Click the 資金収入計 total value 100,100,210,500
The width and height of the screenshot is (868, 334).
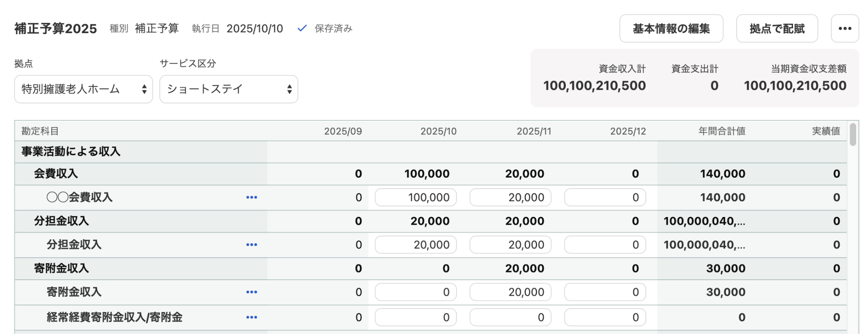595,86
